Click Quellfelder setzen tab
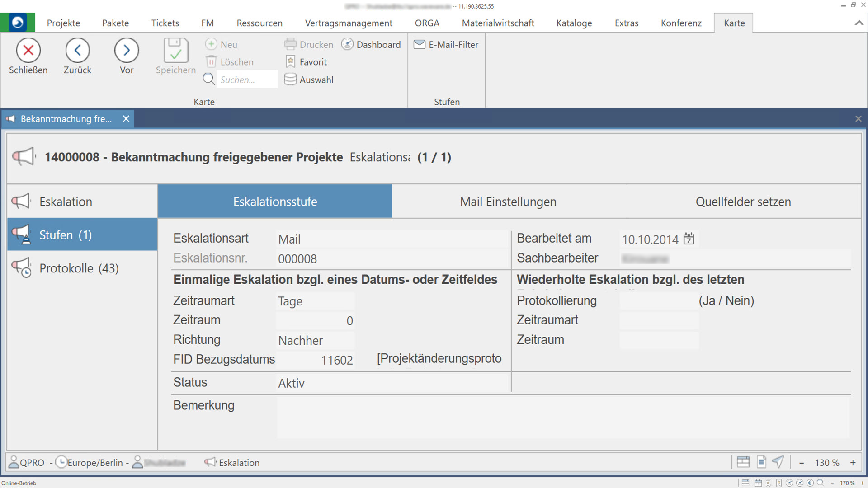868x488 pixels. point(743,202)
